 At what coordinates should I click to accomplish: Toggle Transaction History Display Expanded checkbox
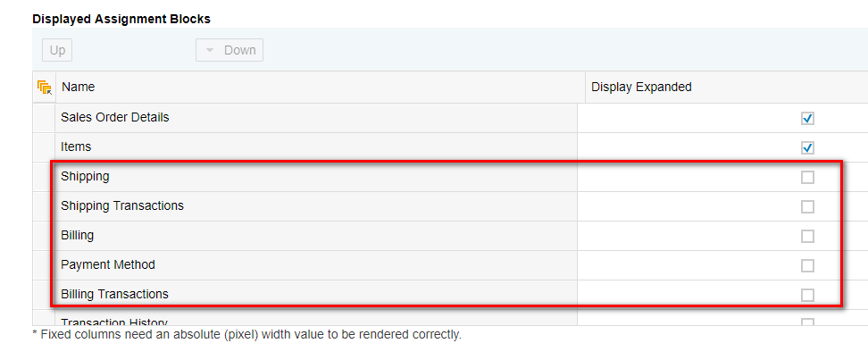click(807, 322)
